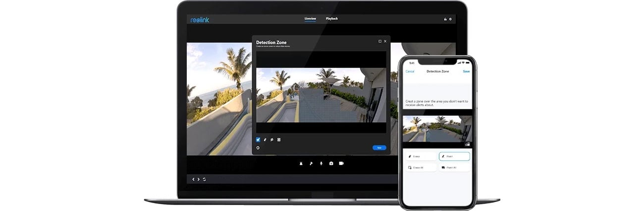Tap the camera preview image on the phone

437,129
